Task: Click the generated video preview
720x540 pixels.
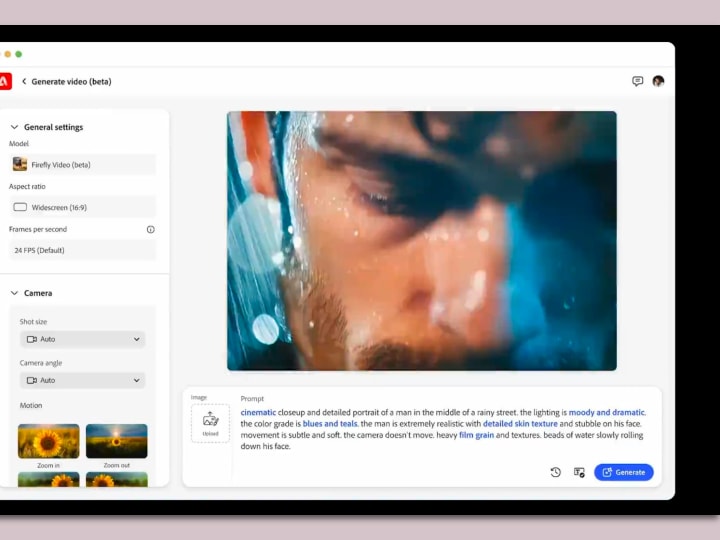Action: (422, 241)
